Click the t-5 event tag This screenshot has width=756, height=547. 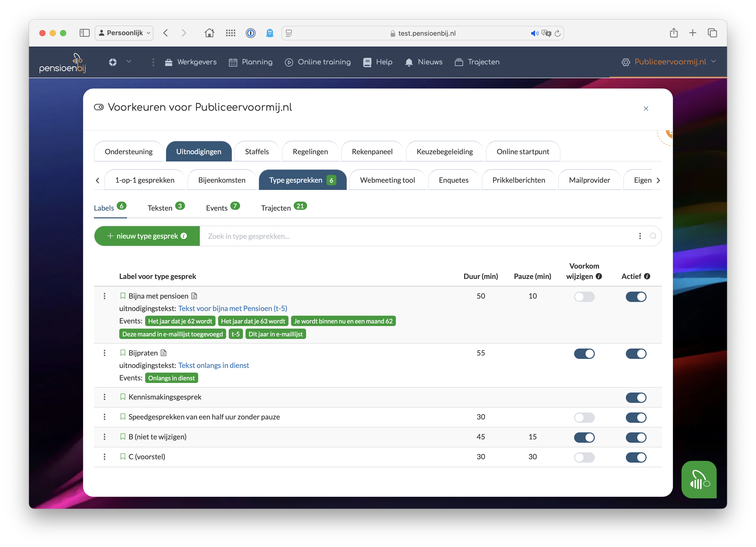pos(235,334)
